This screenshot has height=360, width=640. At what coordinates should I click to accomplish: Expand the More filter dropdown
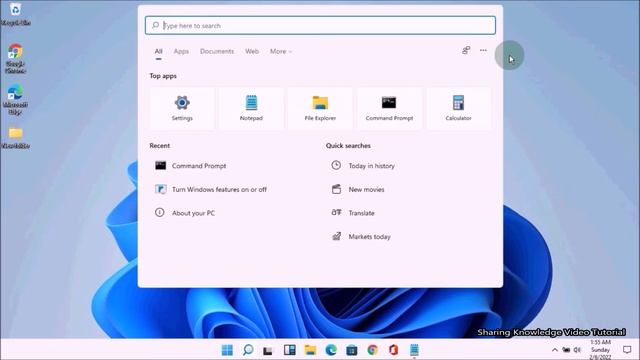coord(281,51)
